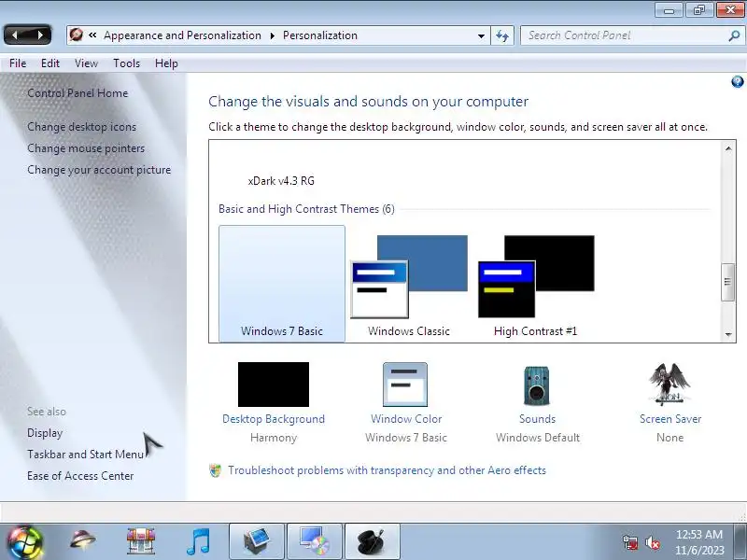Image resolution: width=747 pixels, height=560 pixels.
Task: Select the Windows 7 Basic theme
Action: [282, 284]
